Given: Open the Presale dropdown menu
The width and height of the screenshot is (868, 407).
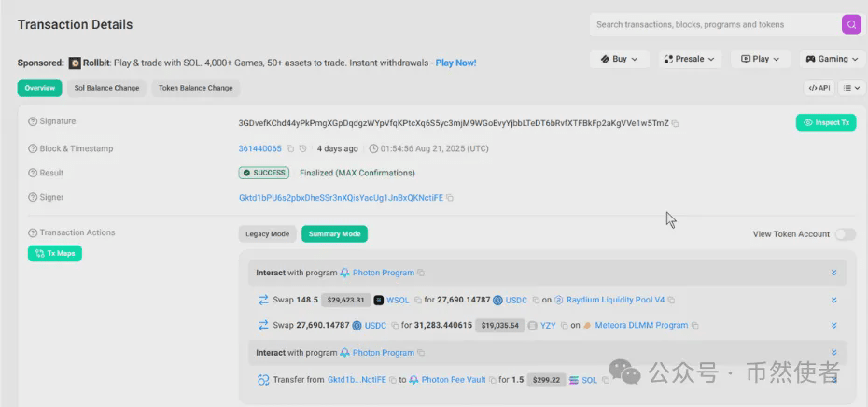Looking at the screenshot, I should coord(690,59).
